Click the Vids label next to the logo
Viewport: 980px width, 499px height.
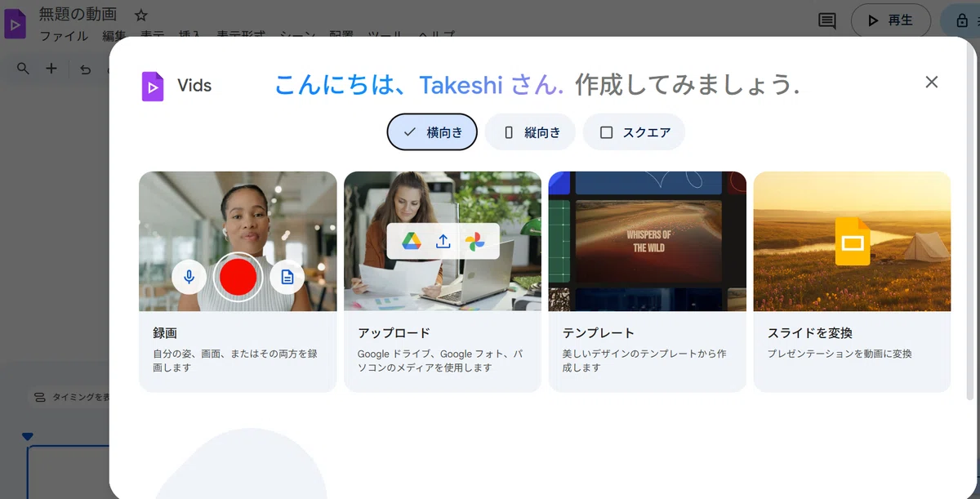coord(194,86)
